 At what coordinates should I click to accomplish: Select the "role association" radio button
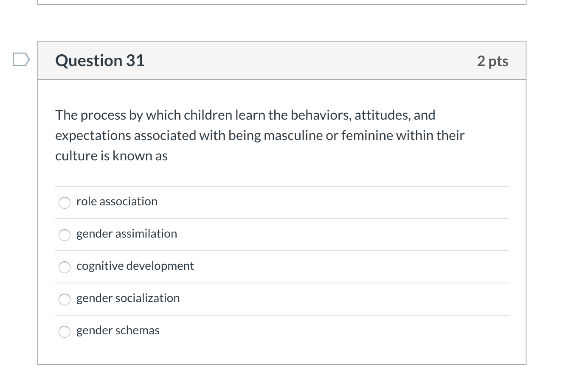65,203
